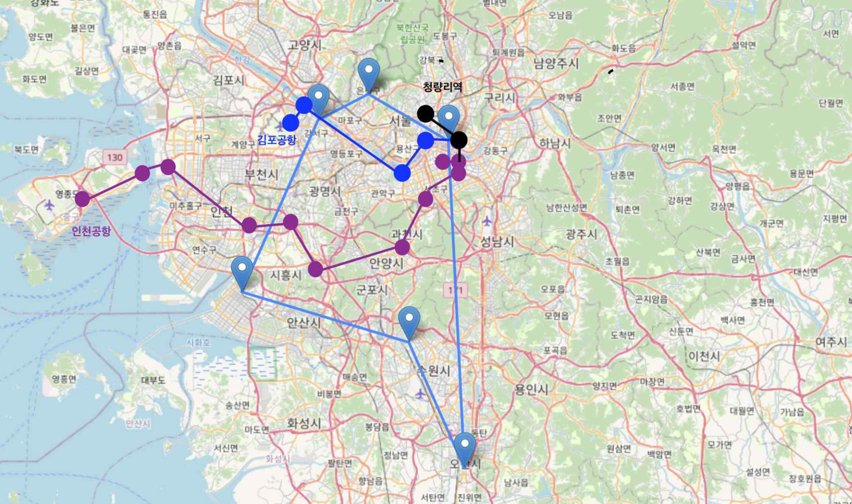
Task: Click the purple 인천공항 label
Action: pos(91,231)
